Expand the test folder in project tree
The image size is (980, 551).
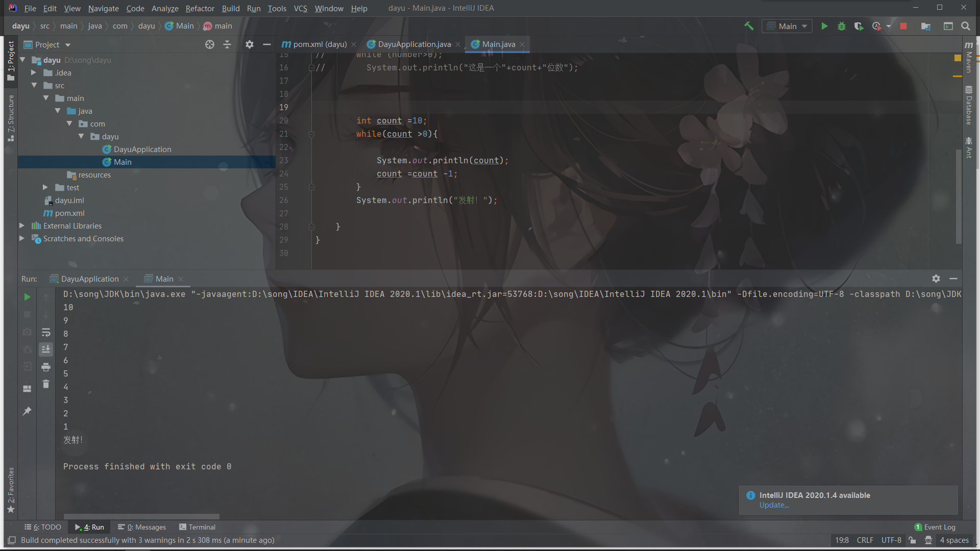pyautogui.click(x=45, y=188)
